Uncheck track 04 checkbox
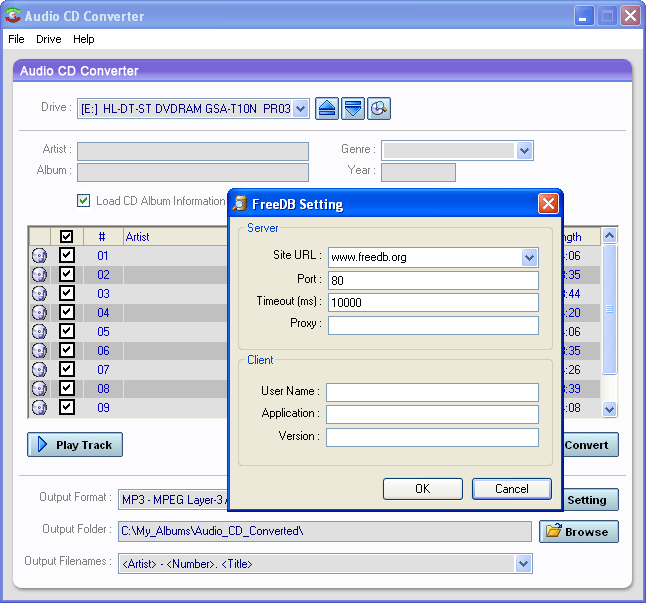646x603 pixels. 67,312
